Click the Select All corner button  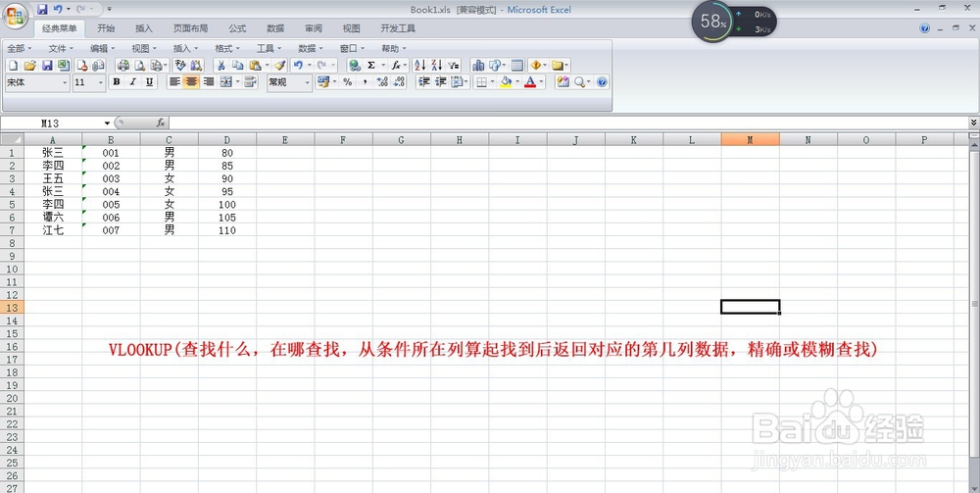(x=12, y=139)
